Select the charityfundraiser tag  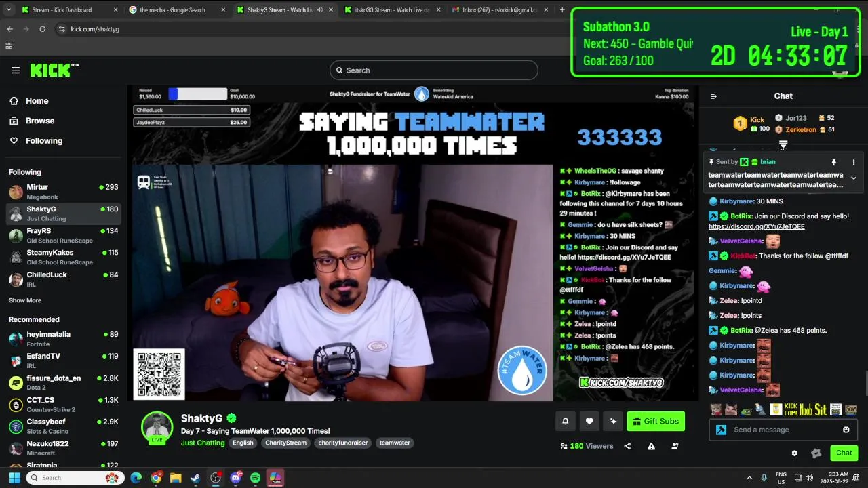[342, 443]
